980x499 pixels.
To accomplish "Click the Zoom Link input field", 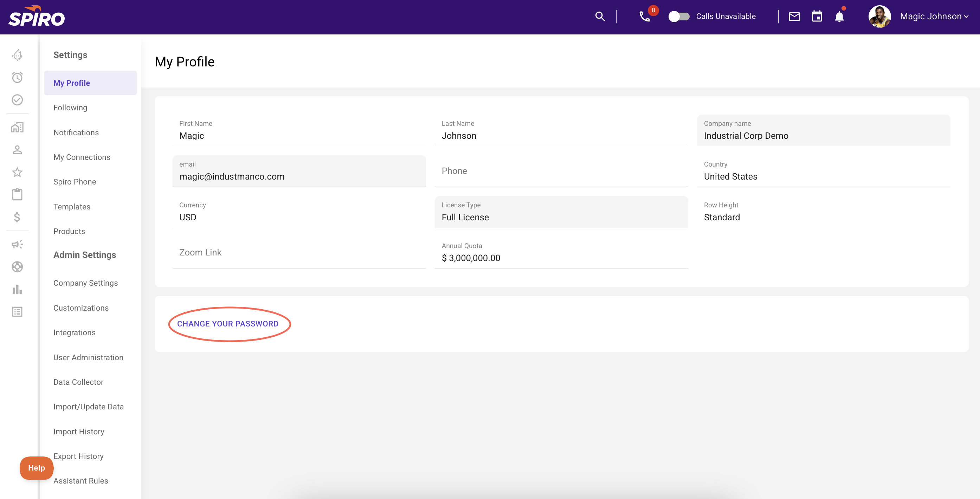I will coord(299,253).
